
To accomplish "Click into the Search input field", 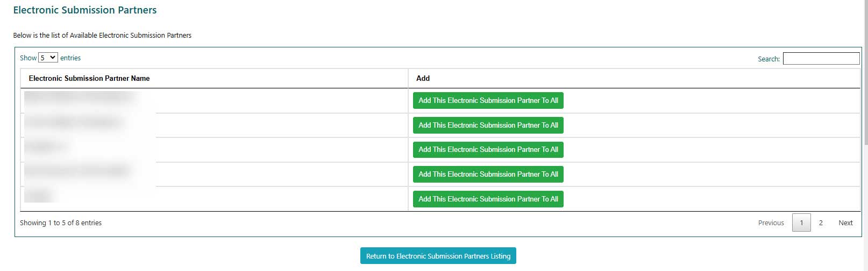I will click(x=821, y=59).
